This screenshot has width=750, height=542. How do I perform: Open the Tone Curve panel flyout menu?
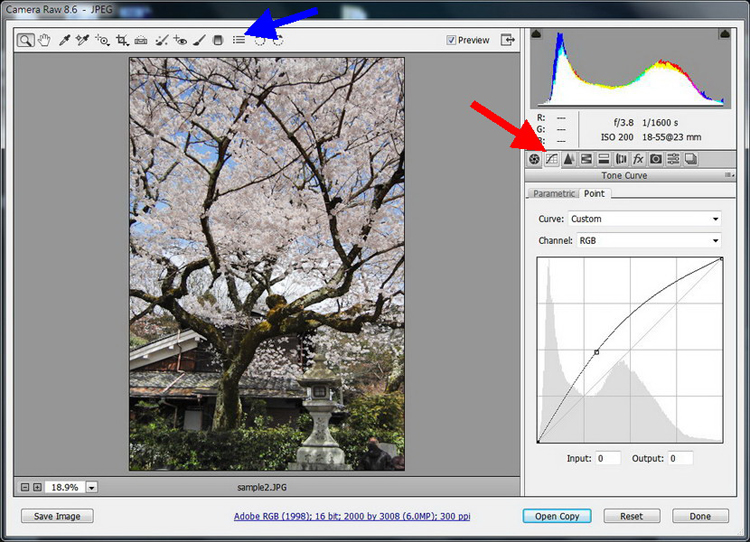tap(729, 176)
